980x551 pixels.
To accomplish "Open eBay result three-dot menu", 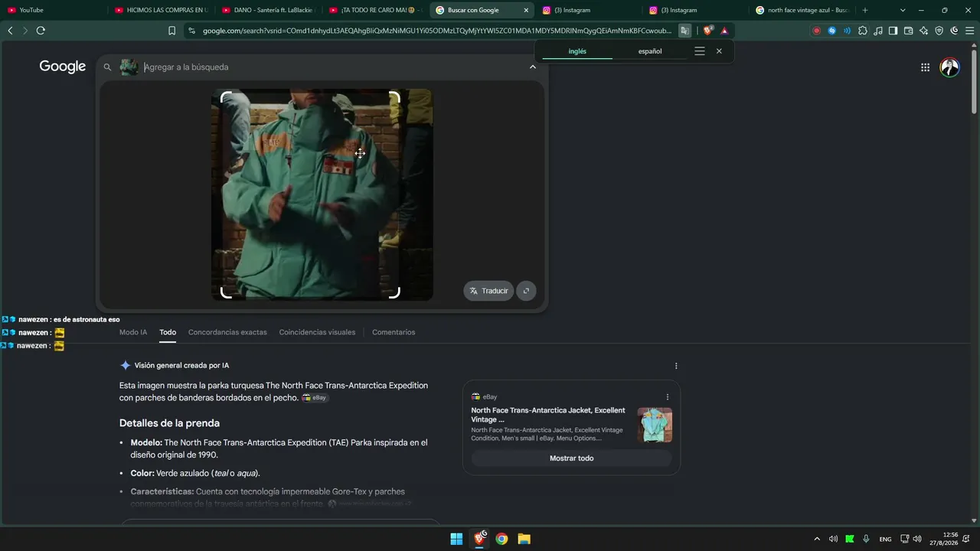I will (x=668, y=397).
